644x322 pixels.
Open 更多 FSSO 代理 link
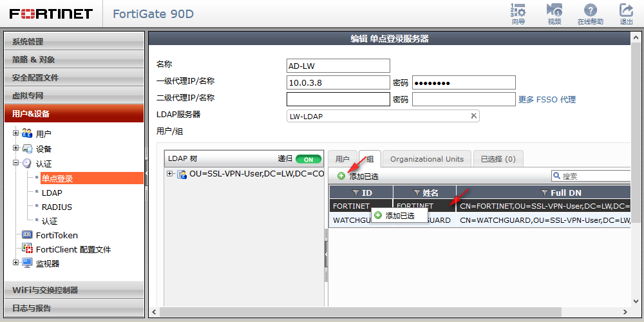(x=547, y=99)
